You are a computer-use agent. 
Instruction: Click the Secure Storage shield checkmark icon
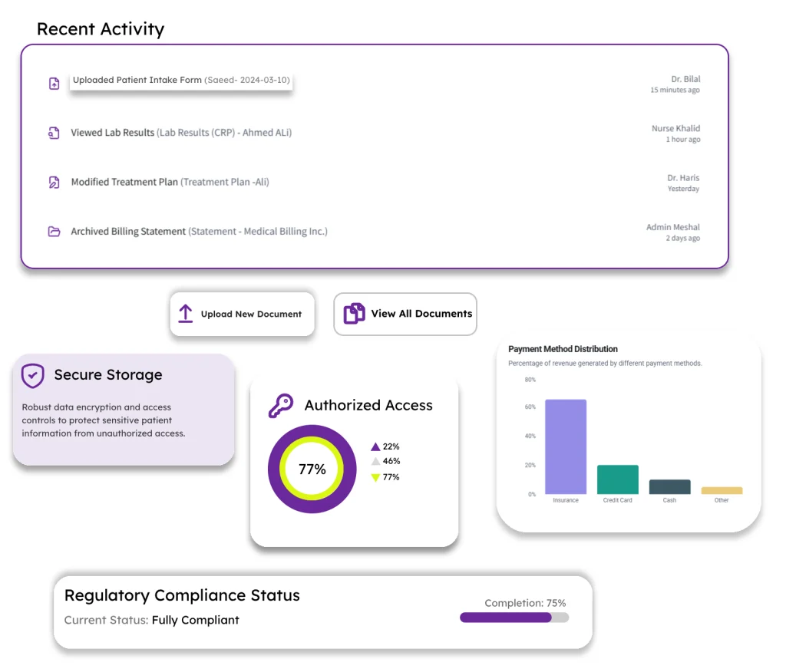pos(33,376)
